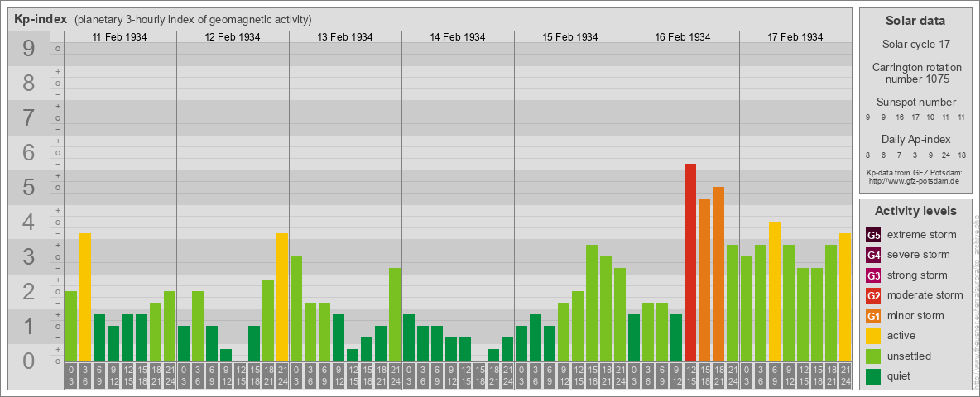980x397 pixels.
Task: Click the Kp axis number 5
Action: (28, 187)
